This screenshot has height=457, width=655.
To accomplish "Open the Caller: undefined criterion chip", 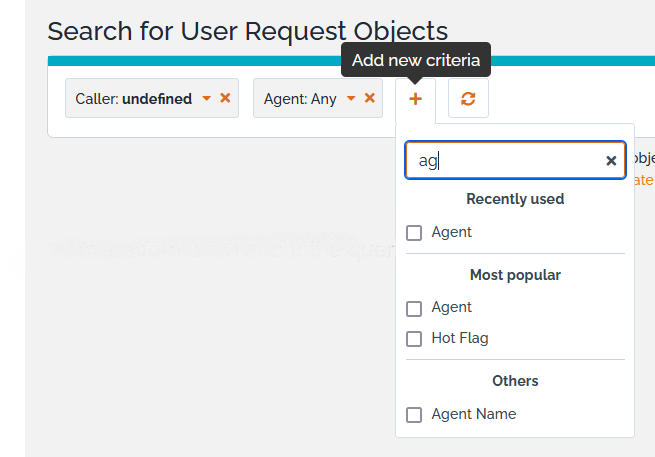I will (133, 99).
